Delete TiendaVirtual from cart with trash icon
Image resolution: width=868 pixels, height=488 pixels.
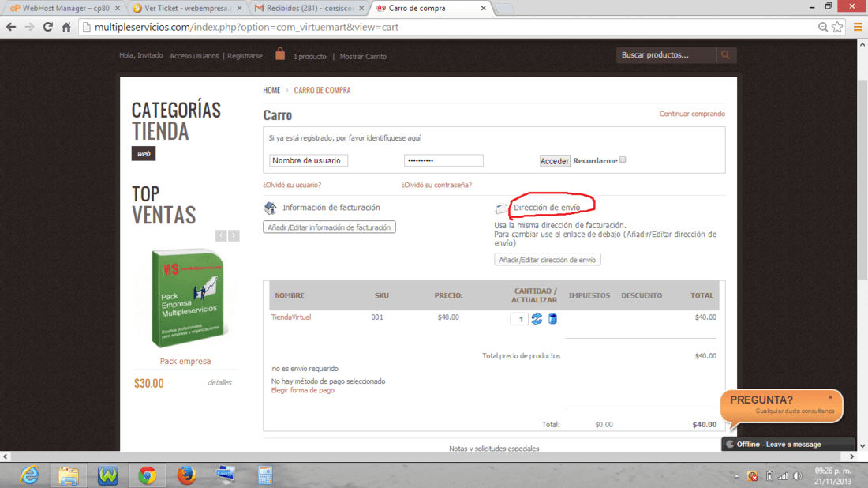click(552, 318)
